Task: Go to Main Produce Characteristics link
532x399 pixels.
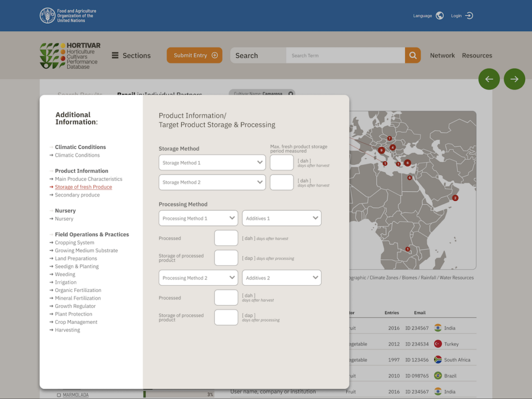Action: click(88, 179)
